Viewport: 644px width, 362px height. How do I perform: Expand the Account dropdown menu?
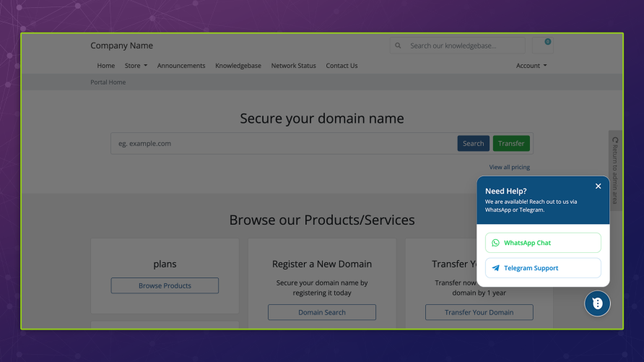(x=531, y=66)
